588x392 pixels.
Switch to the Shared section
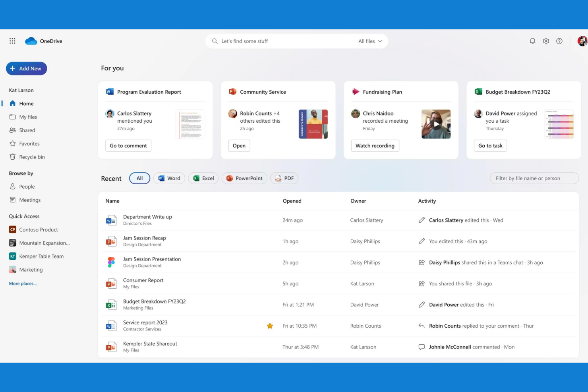(27, 130)
